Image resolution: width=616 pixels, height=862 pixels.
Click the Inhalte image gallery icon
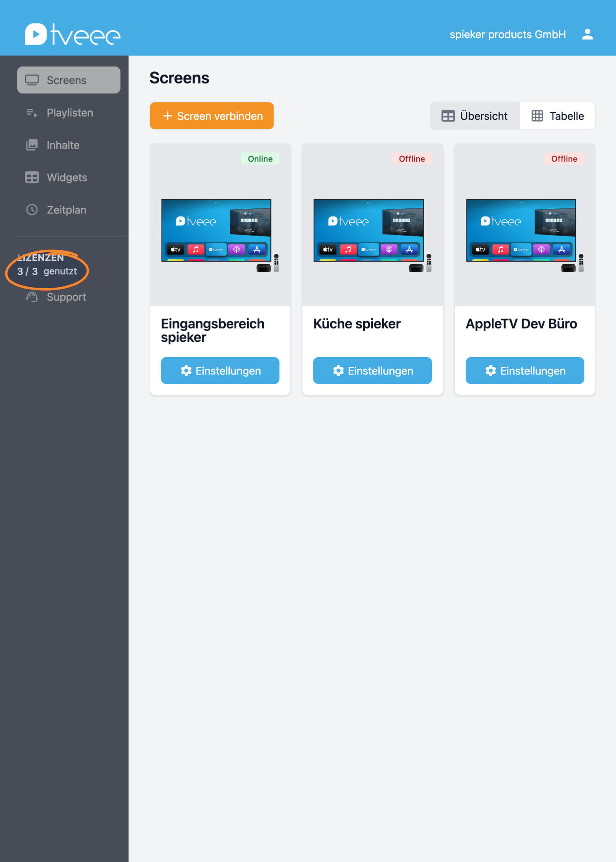(x=32, y=145)
